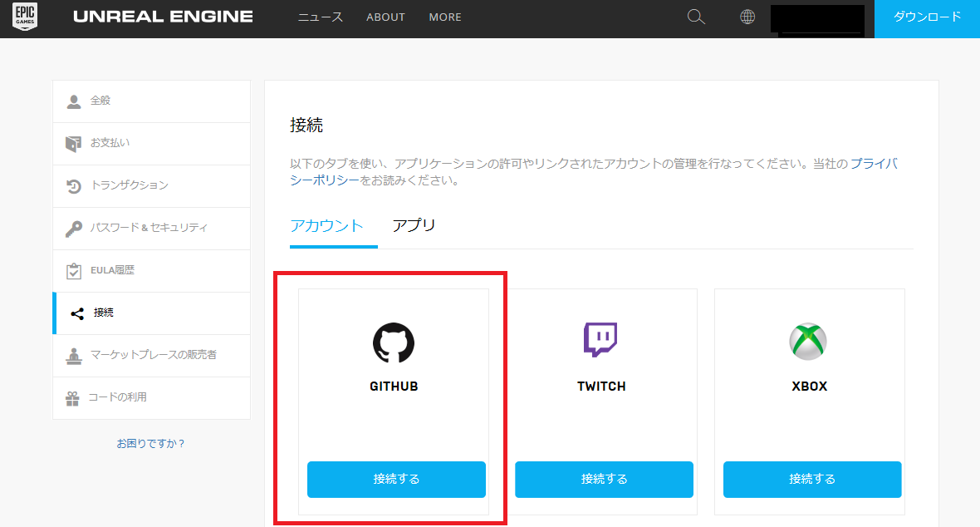The width and height of the screenshot is (980, 527).
Task: Click the TWITCH label text
Action: pyautogui.click(x=601, y=387)
